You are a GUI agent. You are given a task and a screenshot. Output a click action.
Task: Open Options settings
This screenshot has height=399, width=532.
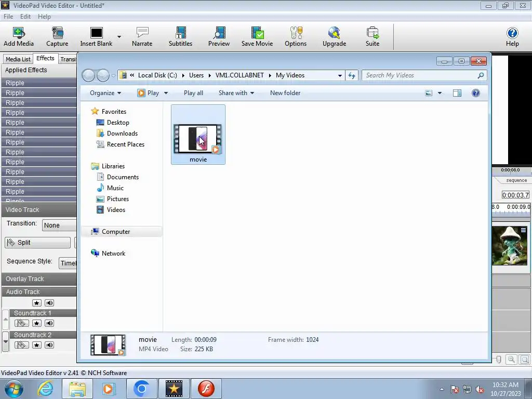[296, 37]
